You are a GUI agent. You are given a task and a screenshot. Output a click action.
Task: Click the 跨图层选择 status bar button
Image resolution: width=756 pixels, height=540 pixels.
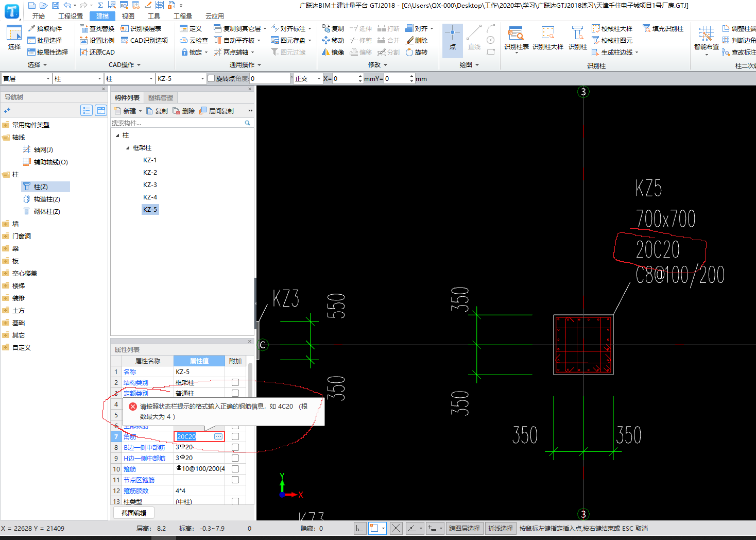pyautogui.click(x=465, y=528)
